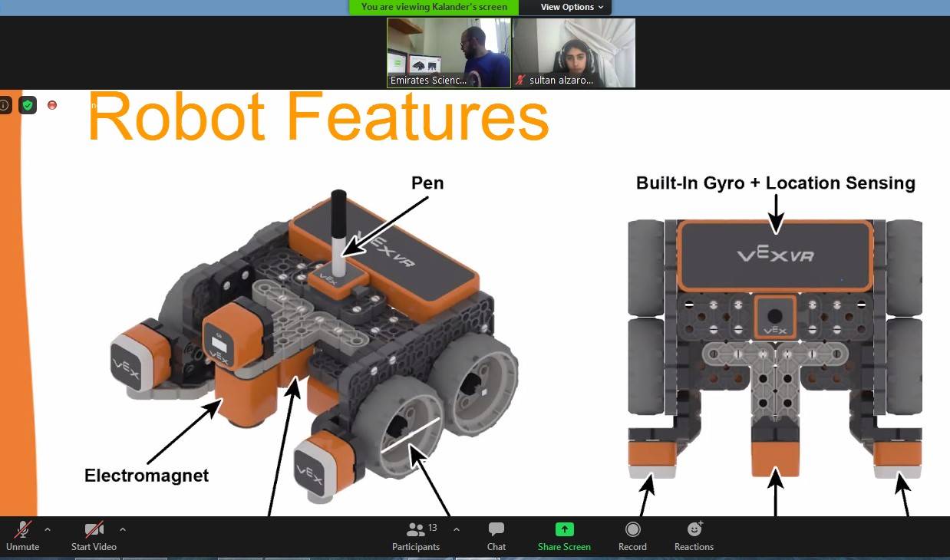Expand the View Options dropdown
Image resolution: width=950 pixels, height=560 pixels.
[572, 7]
